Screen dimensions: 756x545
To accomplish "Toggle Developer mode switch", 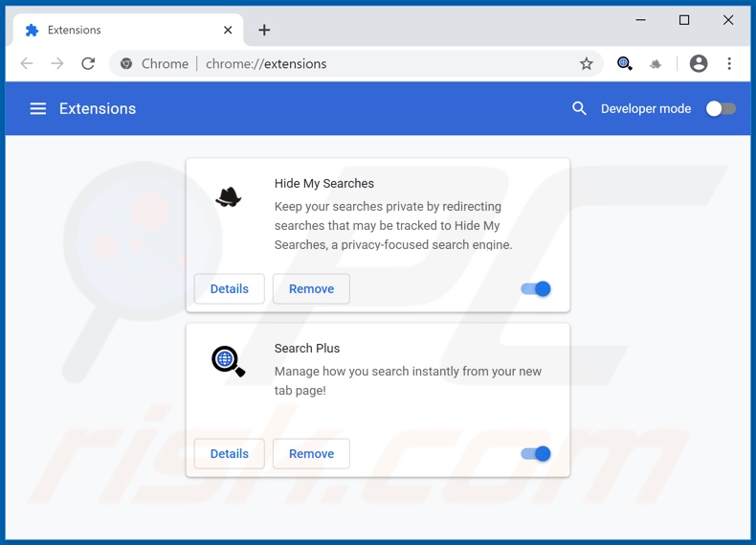I will (721, 108).
